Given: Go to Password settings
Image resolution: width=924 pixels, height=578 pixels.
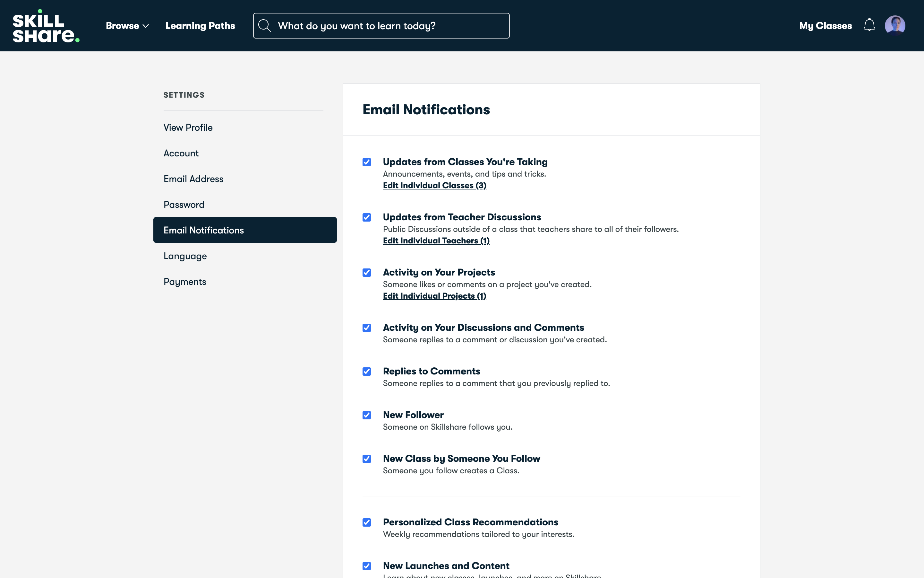Looking at the screenshot, I should click(184, 204).
